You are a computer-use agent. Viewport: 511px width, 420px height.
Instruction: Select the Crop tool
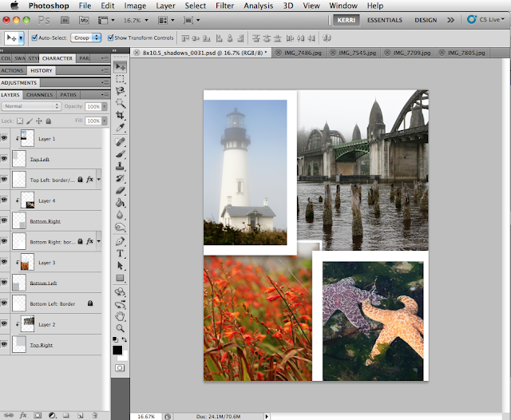120,114
